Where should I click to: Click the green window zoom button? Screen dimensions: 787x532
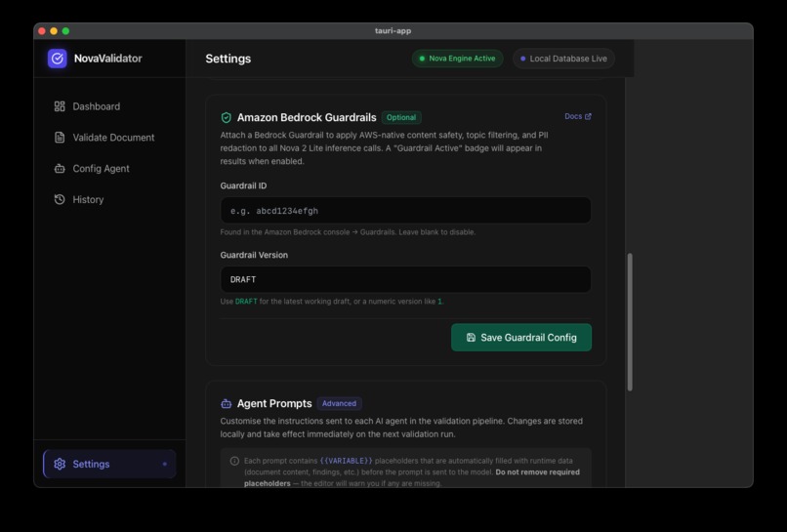point(65,31)
